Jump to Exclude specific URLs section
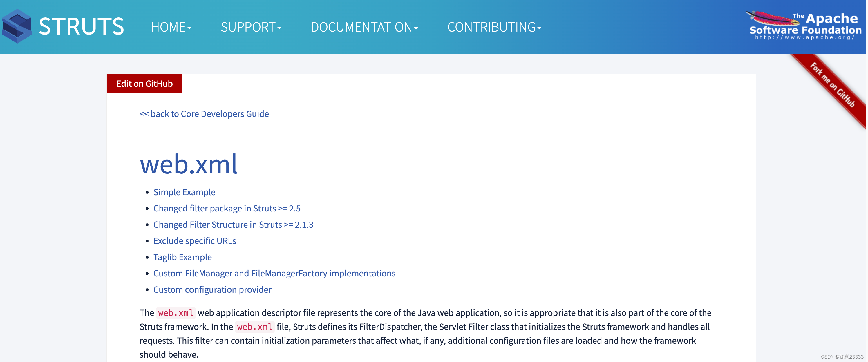The height and width of the screenshot is (362, 868). click(195, 241)
